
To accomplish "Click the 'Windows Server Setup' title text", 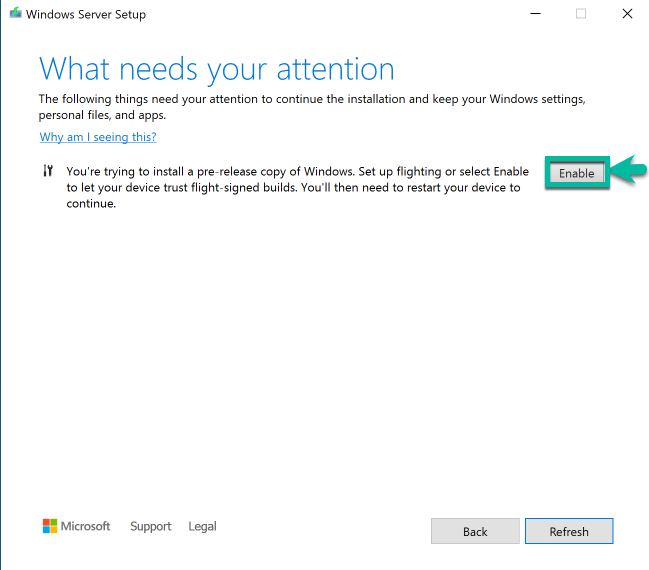I will (86, 14).
